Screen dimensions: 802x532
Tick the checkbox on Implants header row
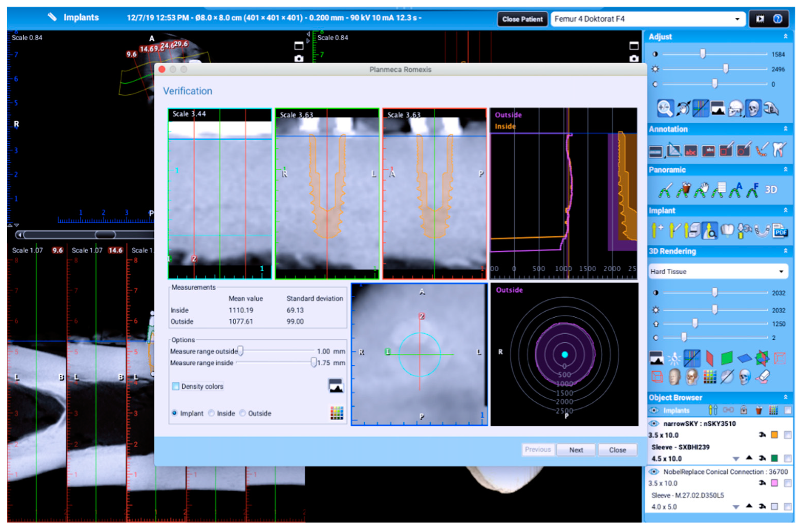788,410
